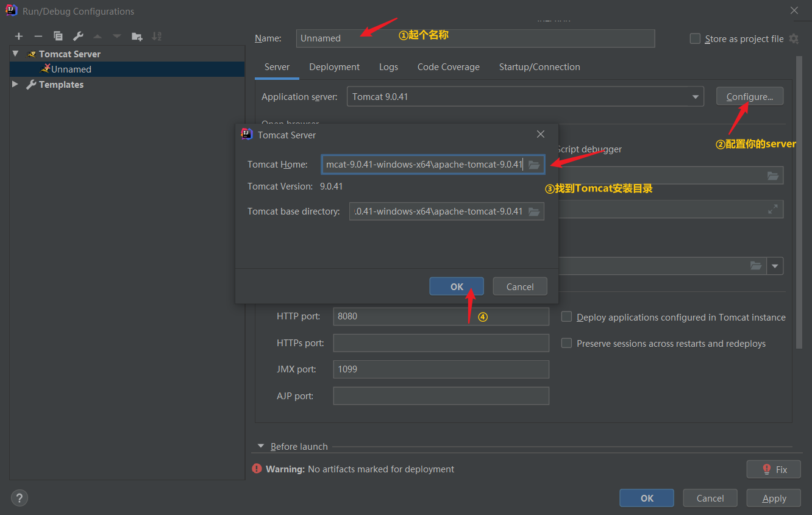Click the "No artifacts marked for deployment" warning

click(x=381, y=469)
